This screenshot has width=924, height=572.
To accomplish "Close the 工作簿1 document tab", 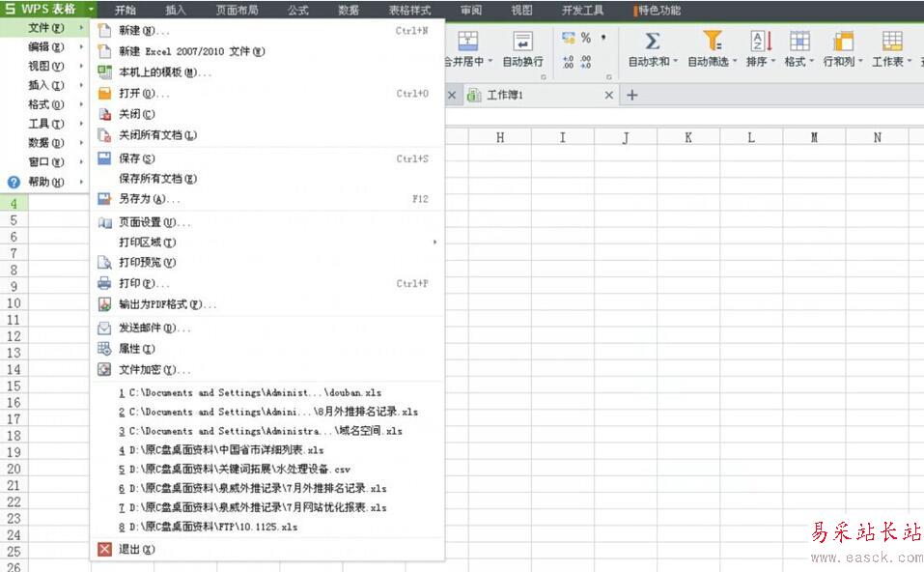I will (x=608, y=95).
